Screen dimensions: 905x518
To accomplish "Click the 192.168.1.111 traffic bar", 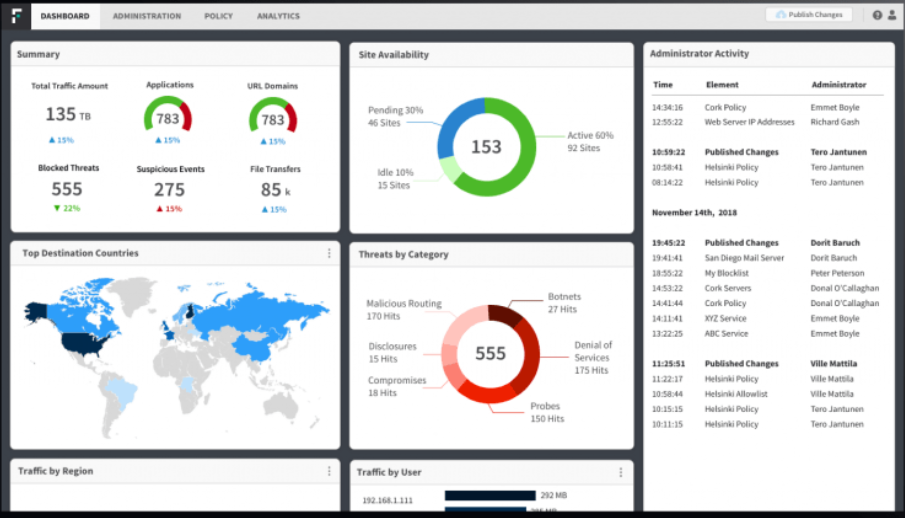I will [490, 495].
